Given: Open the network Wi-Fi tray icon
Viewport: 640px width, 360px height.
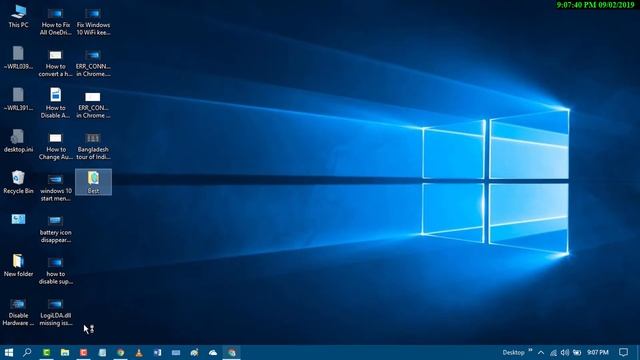Looking at the screenshot, I should click(x=553, y=352).
